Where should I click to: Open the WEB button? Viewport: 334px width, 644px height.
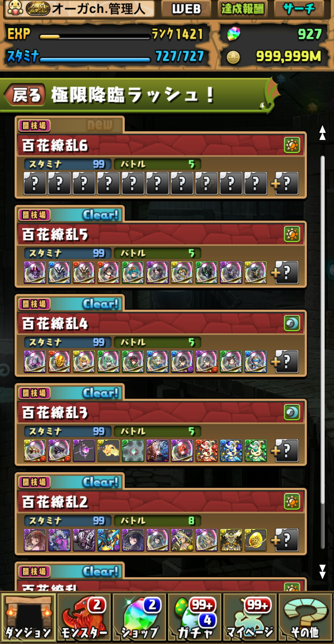186,9
